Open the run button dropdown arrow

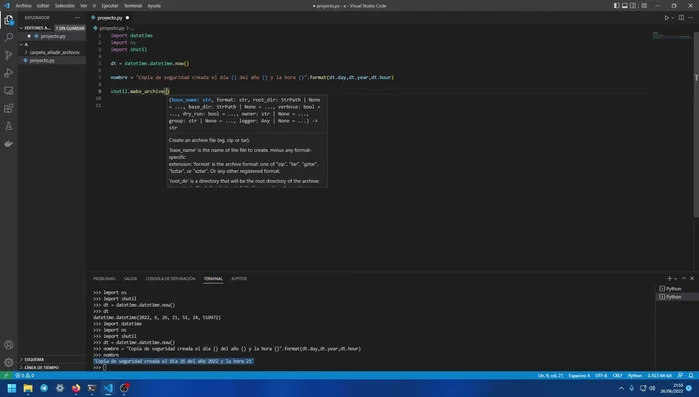673,18
